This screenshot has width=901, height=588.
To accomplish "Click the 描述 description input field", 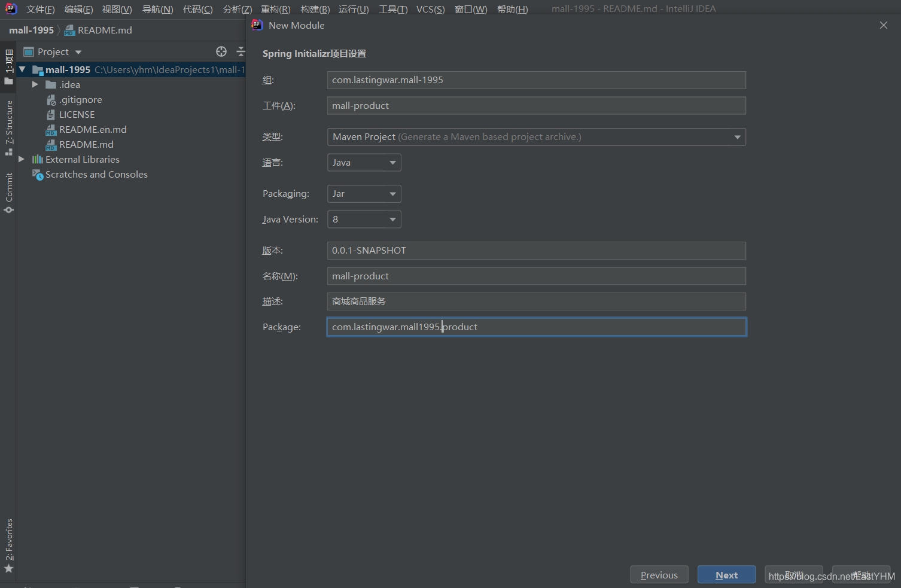I will tap(536, 301).
